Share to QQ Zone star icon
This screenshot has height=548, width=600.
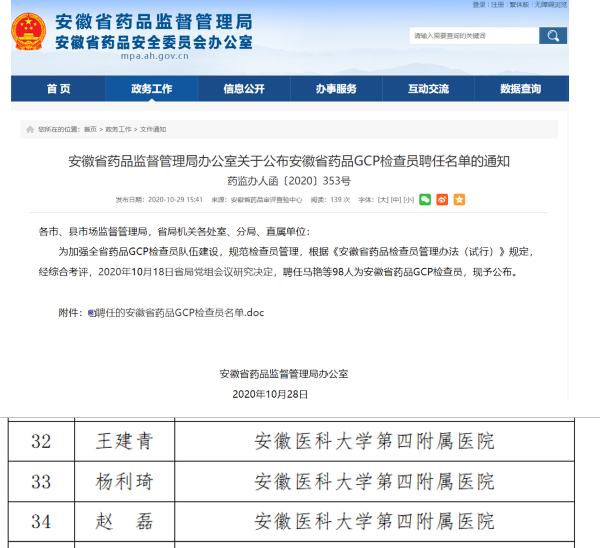click(459, 199)
